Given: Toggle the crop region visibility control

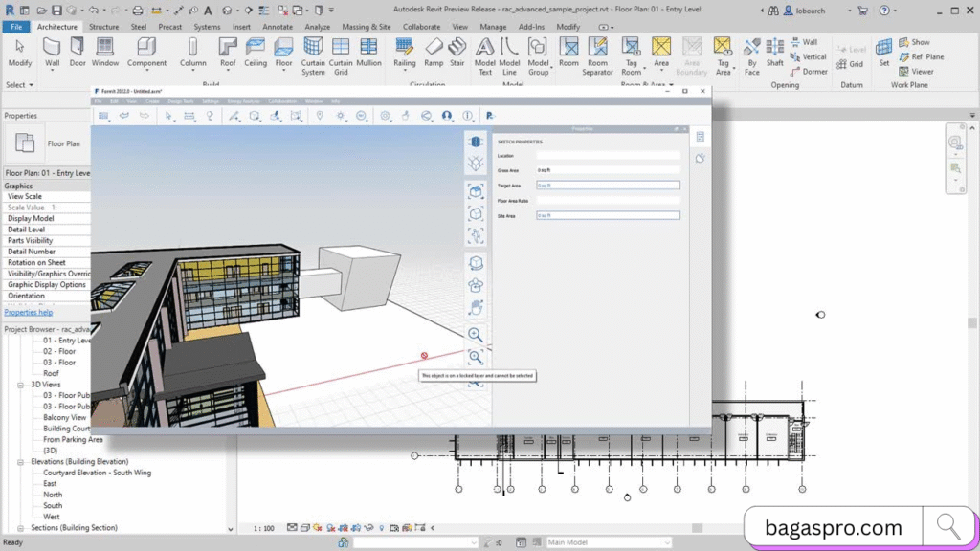Looking at the screenshot, I should pyautogui.click(x=355, y=527).
